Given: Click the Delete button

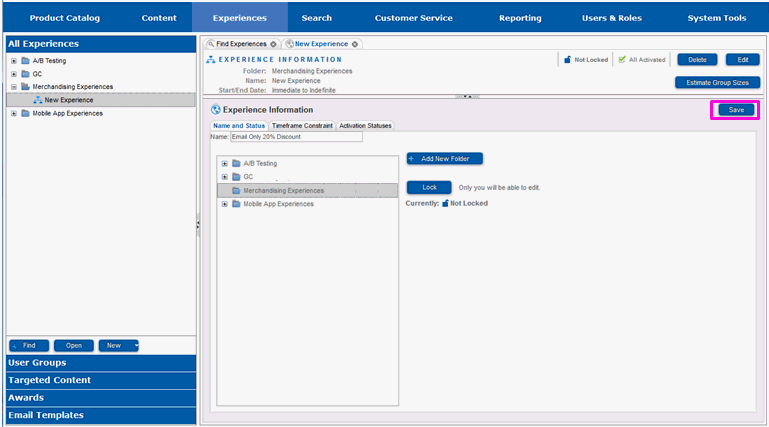Looking at the screenshot, I should [x=697, y=60].
